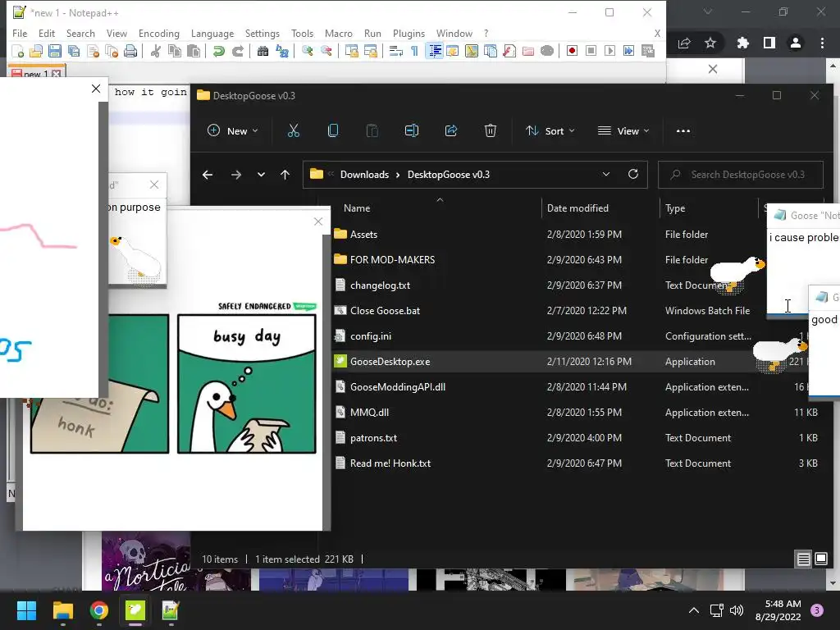
Task: Sort files by the Date modified column
Action: click(x=577, y=208)
